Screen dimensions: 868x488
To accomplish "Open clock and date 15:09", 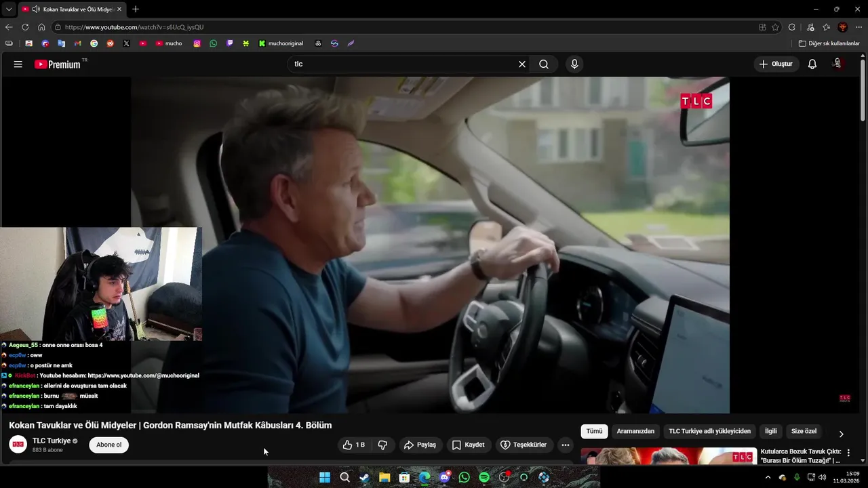I will [846, 477].
